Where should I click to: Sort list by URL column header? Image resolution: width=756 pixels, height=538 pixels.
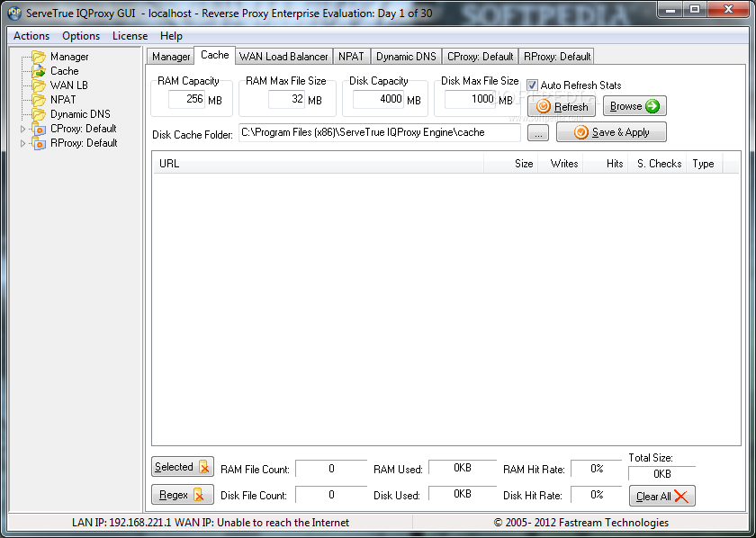coord(319,164)
